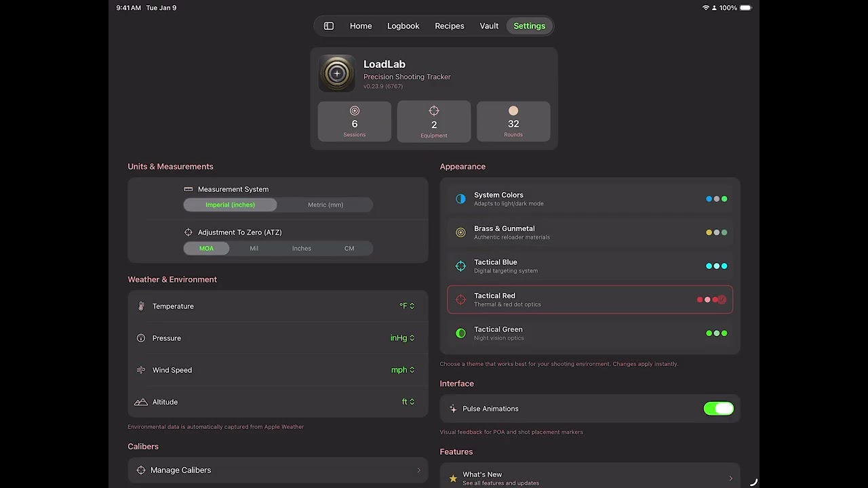
Task: Click the Rounds circle icon
Action: (x=513, y=110)
